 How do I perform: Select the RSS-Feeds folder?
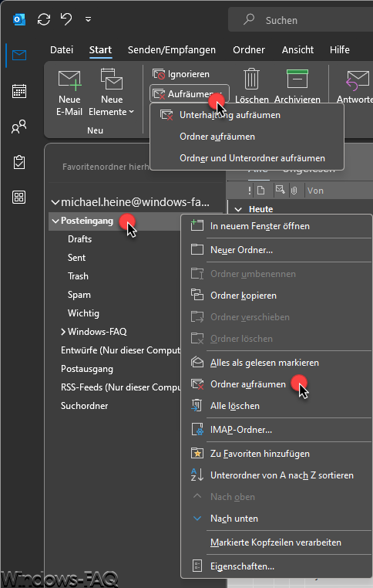(x=120, y=387)
